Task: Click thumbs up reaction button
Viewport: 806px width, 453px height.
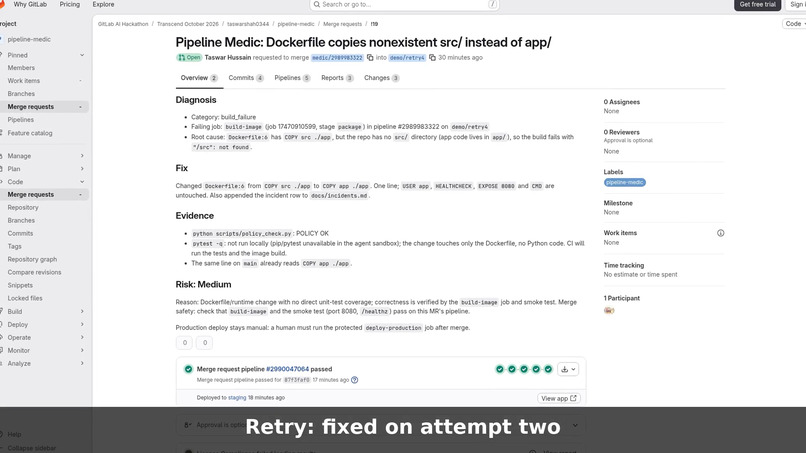Action: point(185,342)
